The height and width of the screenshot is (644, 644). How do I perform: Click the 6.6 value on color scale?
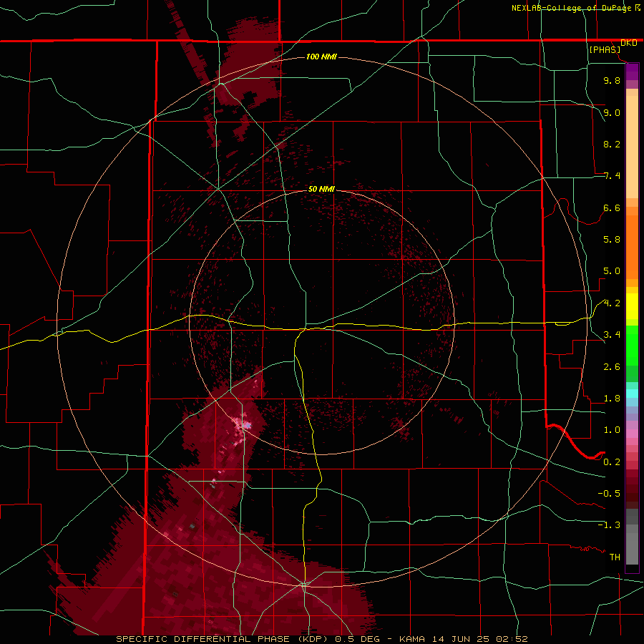[x=612, y=208]
